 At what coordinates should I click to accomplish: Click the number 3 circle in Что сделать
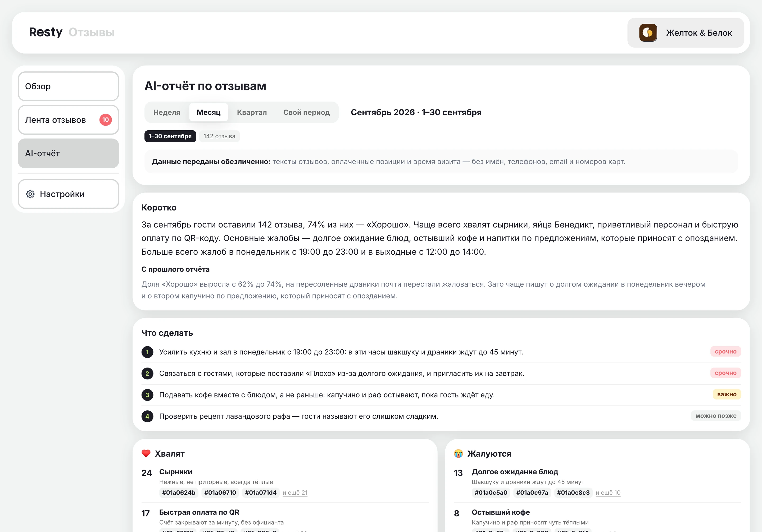147,395
